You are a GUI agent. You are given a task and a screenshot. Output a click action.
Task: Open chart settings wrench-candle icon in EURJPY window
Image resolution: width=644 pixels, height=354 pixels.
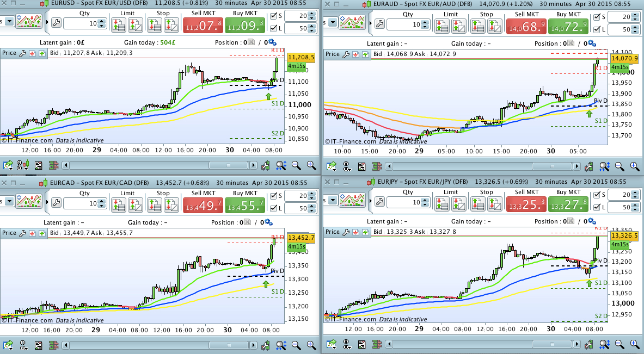click(588, 344)
